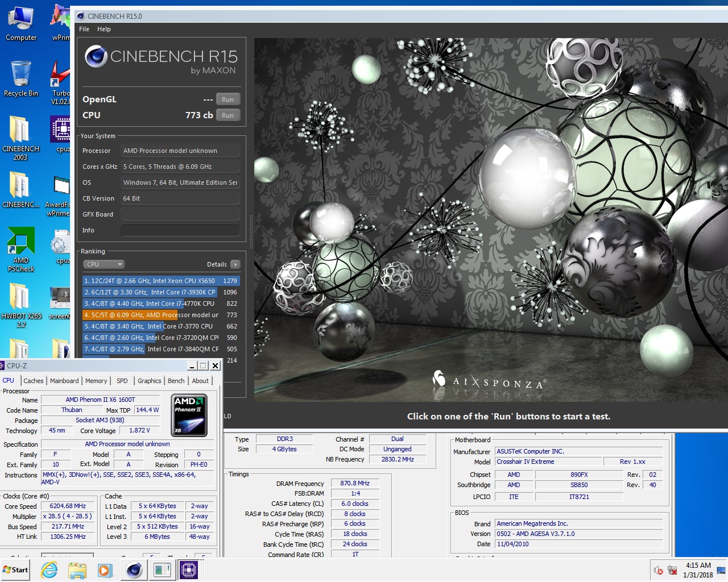Switch to the Caches tab in CPU-Z
This screenshot has height=582, width=728.
[x=34, y=381]
